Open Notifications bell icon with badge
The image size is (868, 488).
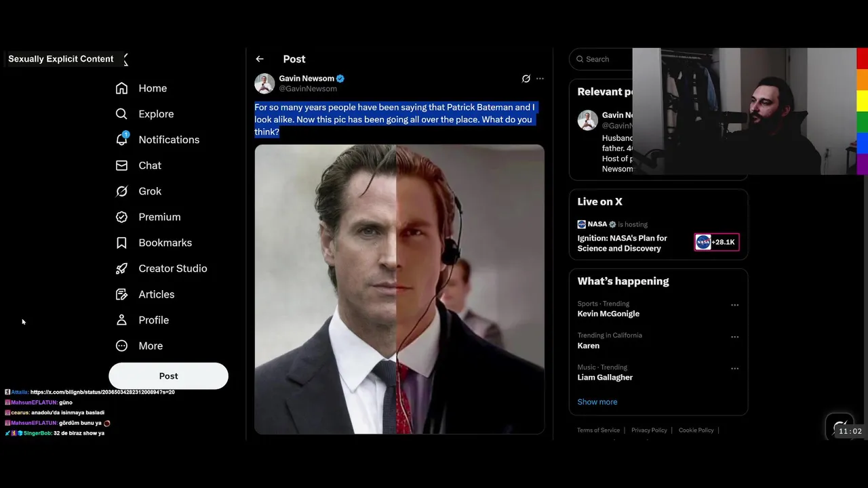pyautogui.click(x=121, y=139)
